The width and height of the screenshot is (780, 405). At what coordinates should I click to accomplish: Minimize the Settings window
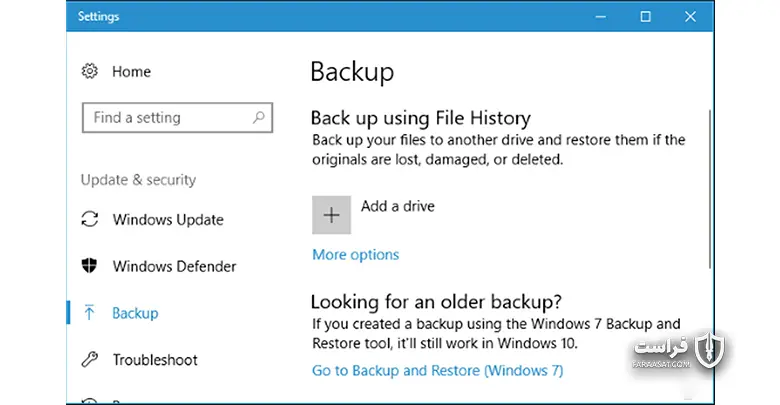click(x=600, y=16)
